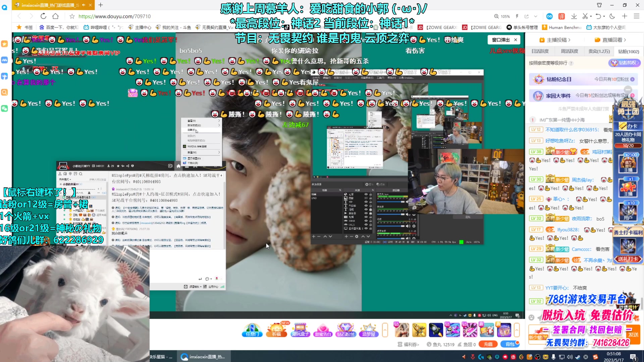Viewport: 644px width, 362px height.
Task: Open the scissors tool dropdown arrow
Action: pos(591,16)
